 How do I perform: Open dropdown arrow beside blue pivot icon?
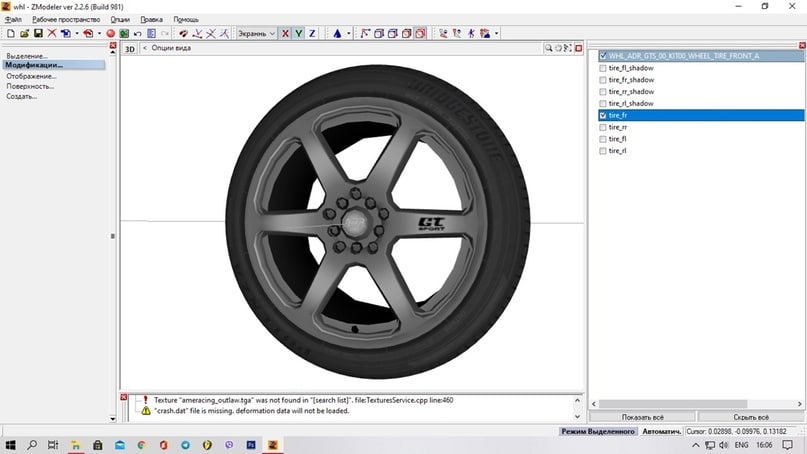[x=348, y=33]
